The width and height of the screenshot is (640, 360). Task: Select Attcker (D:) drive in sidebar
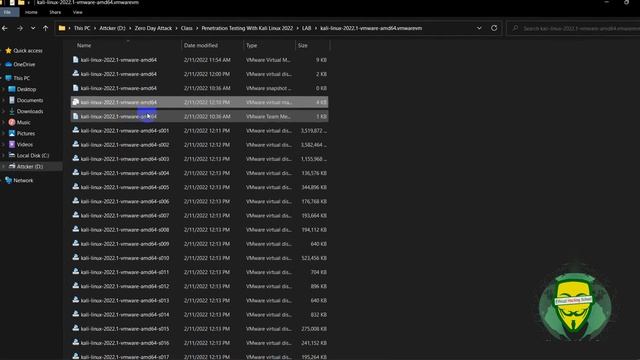point(30,167)
